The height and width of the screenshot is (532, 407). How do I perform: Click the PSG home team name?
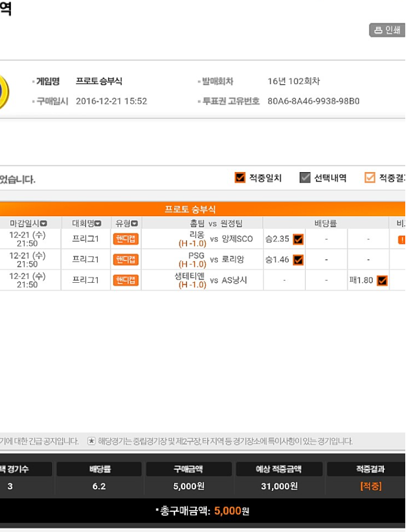[197, 256]
